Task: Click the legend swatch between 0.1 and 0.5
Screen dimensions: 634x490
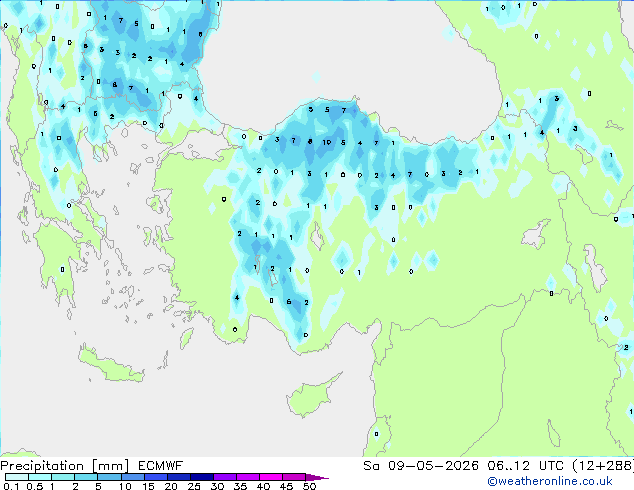Action: [x=17, y=477]
